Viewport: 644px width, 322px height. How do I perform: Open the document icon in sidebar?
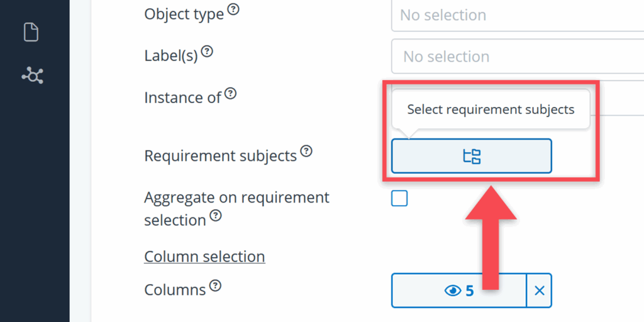pyautogui.click(x=31, y=32)
